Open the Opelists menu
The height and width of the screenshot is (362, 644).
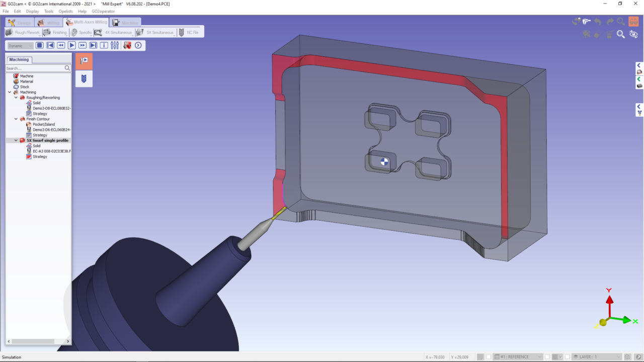click(65, 11)
